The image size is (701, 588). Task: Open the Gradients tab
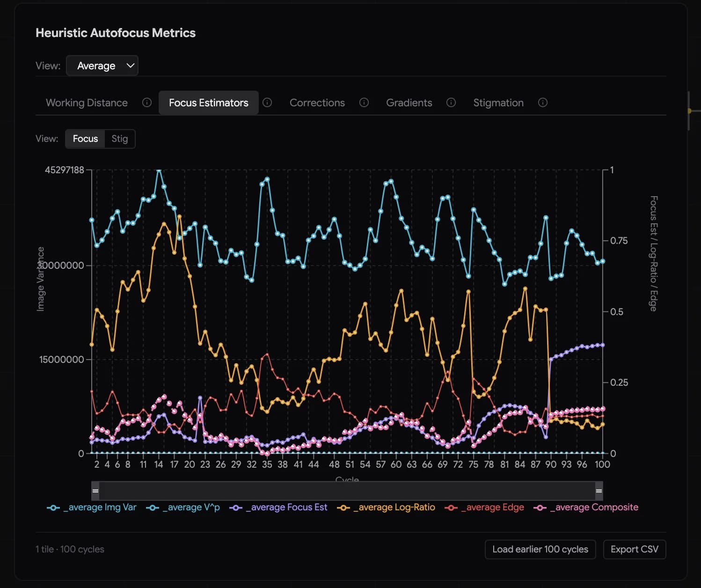[409, 103]
